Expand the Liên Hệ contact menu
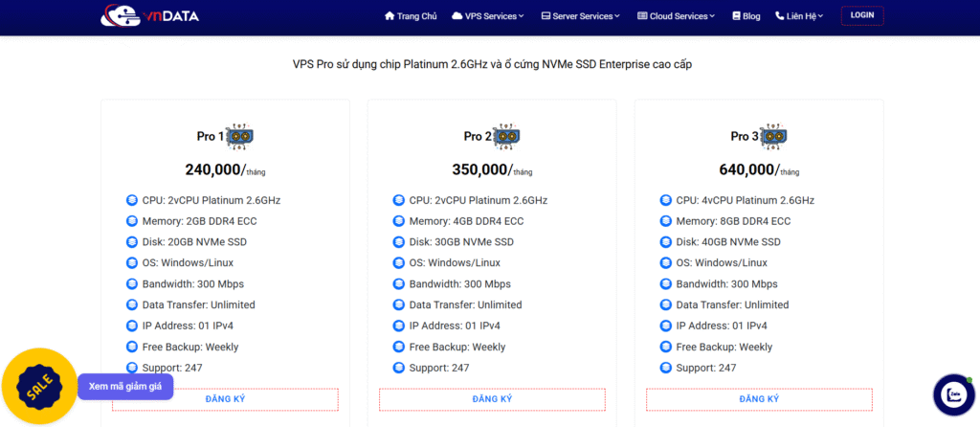Viewport: 980px width, 427px height. coord(799,16)
